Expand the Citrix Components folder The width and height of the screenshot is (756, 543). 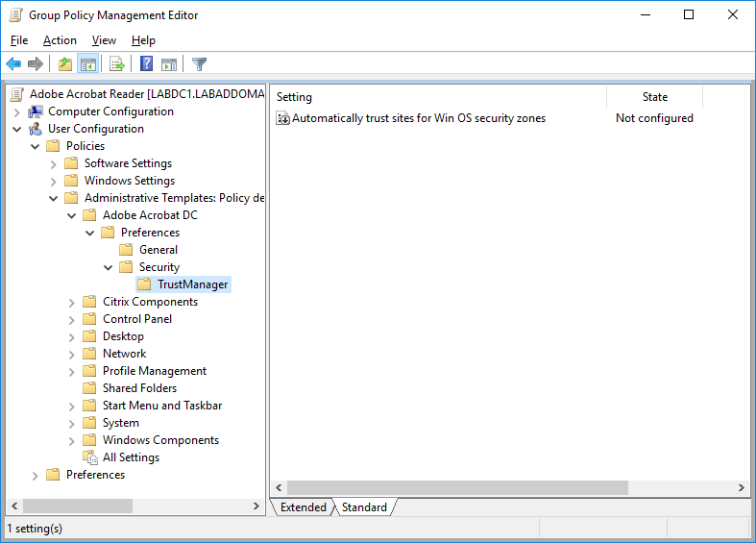pos(71,302)
